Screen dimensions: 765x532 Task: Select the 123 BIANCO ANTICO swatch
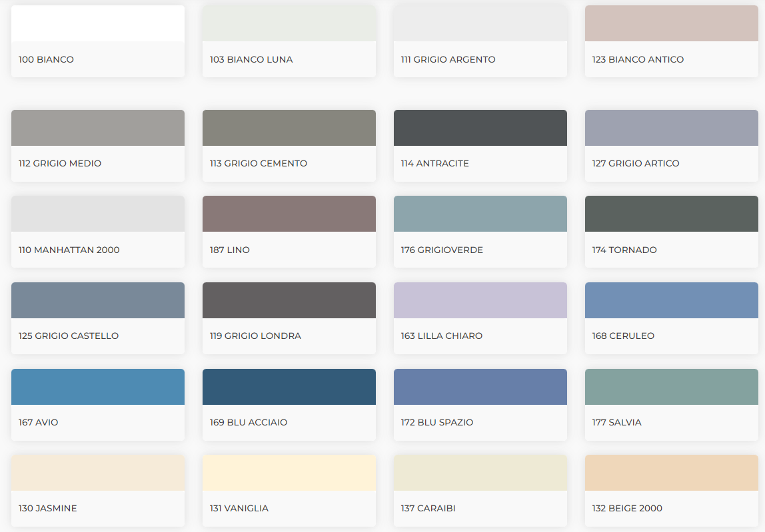coord(671,41)
